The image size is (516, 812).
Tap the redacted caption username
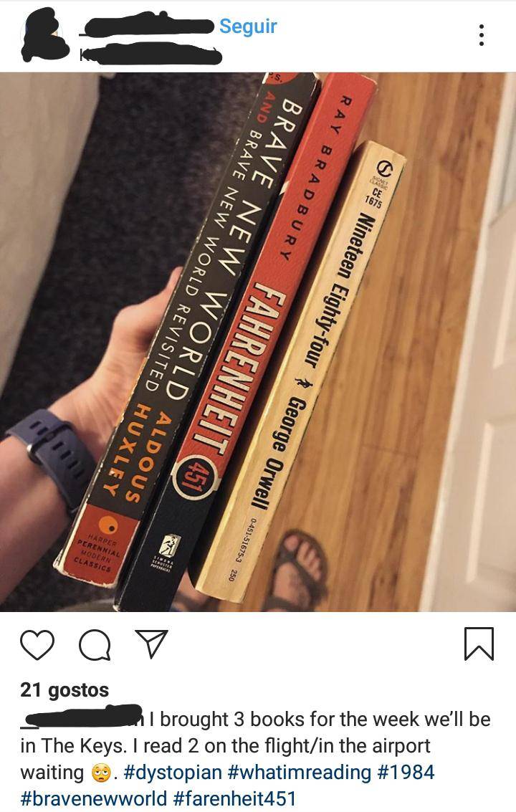pyautogui.click(x=83, y=717)
